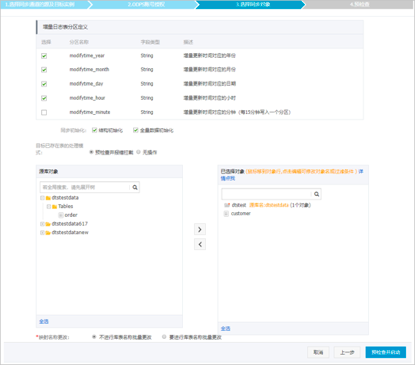Click the source objects search input field
Viewport: 415px width, 365px height.
[x=85, y=187]
